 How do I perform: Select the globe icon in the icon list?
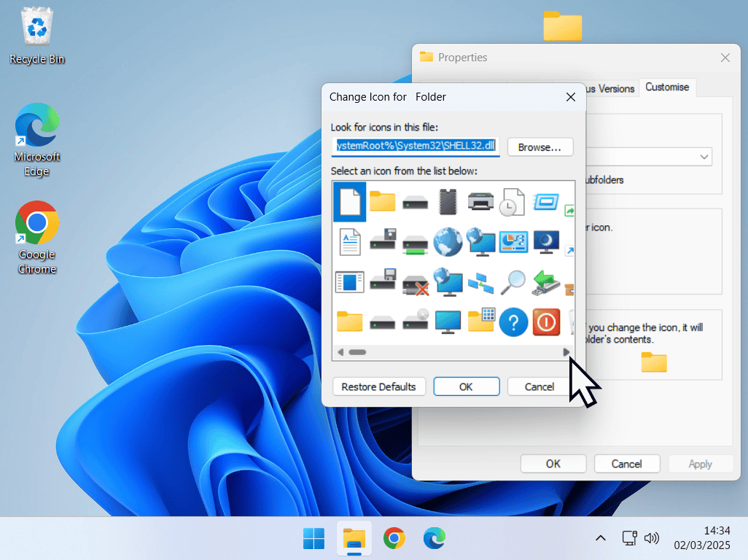448,241
